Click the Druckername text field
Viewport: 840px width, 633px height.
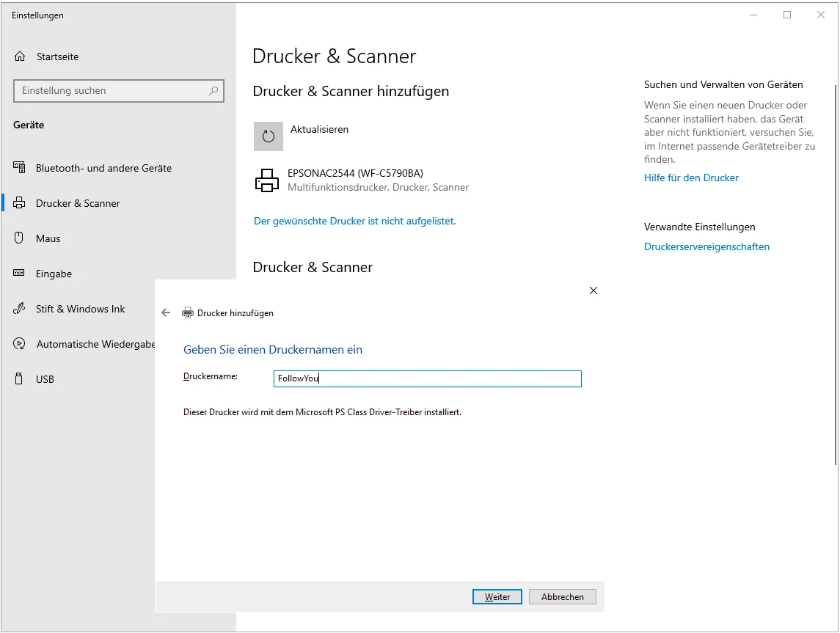pos(427,378)
